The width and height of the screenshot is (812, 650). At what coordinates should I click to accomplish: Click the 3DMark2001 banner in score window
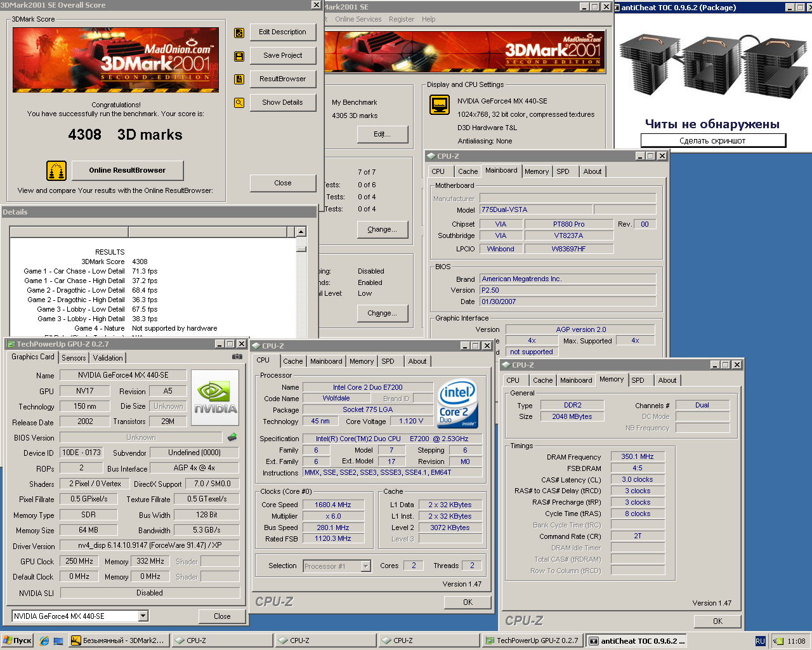click(x=115, y=60)
